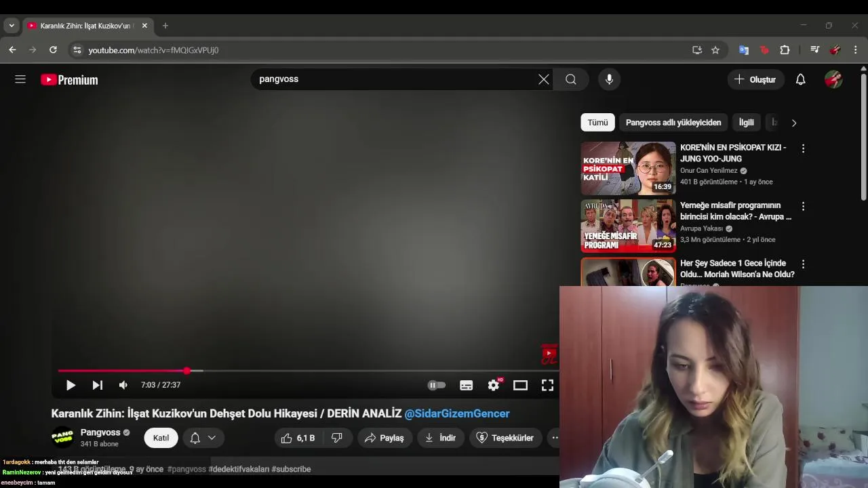
Task: Seek on the red progress bar
Action: pyautogui.click(x=309, y=371)
